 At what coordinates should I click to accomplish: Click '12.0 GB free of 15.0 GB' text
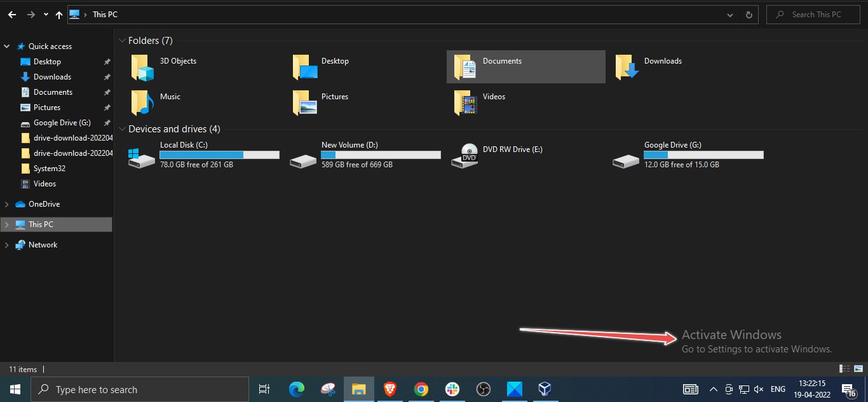tap(682, 165)
